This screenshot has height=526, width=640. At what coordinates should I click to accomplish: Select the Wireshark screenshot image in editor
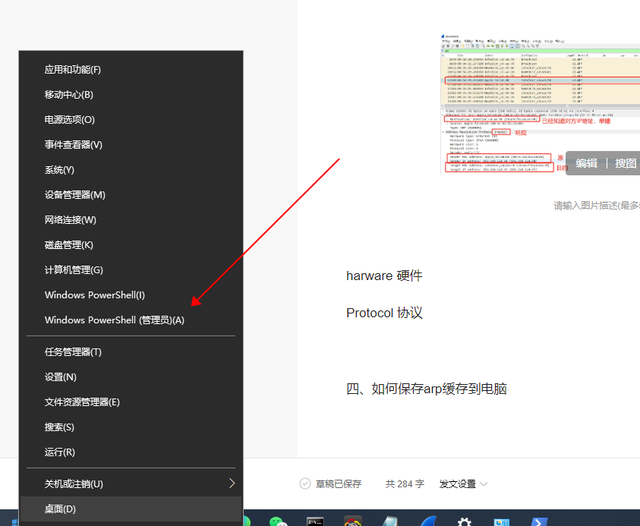tap(540, 104)
